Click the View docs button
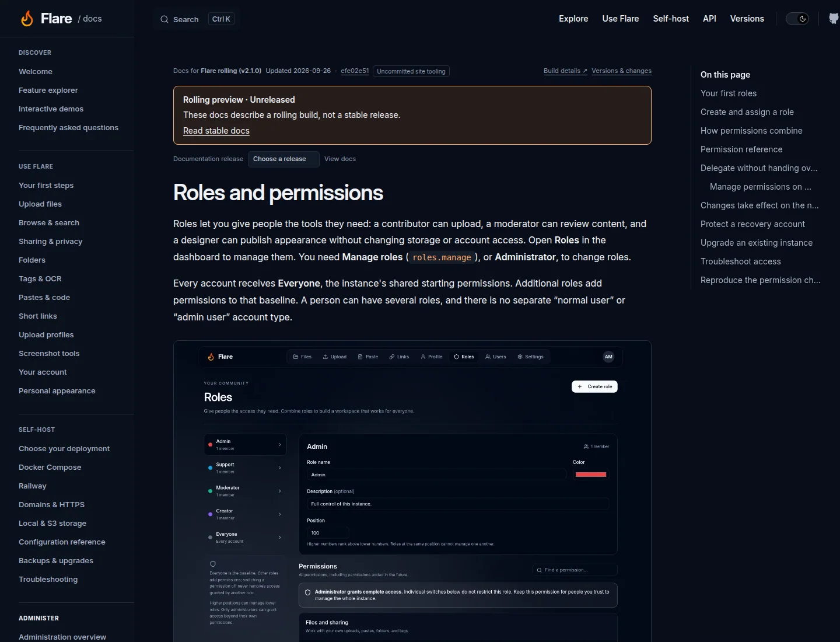 [x=340, y=159]
